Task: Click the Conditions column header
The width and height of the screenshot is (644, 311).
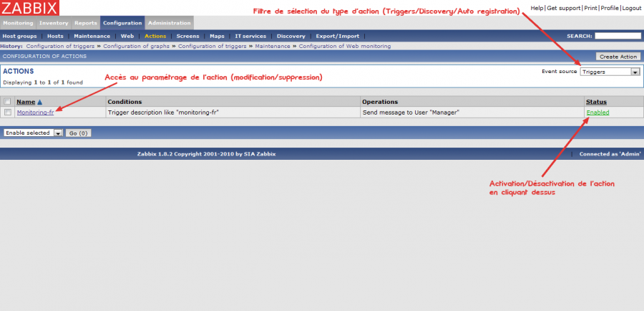Action: (x=125, y=102)
